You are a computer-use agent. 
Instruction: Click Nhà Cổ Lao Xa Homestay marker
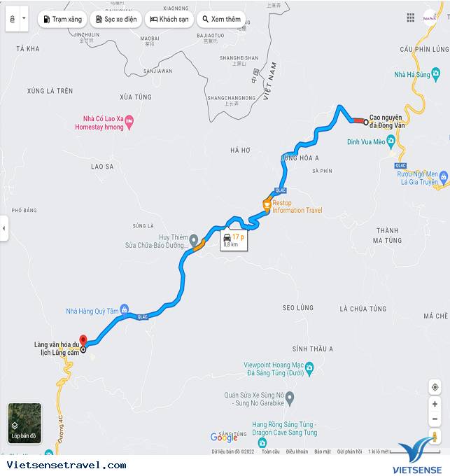coord(129,122)
